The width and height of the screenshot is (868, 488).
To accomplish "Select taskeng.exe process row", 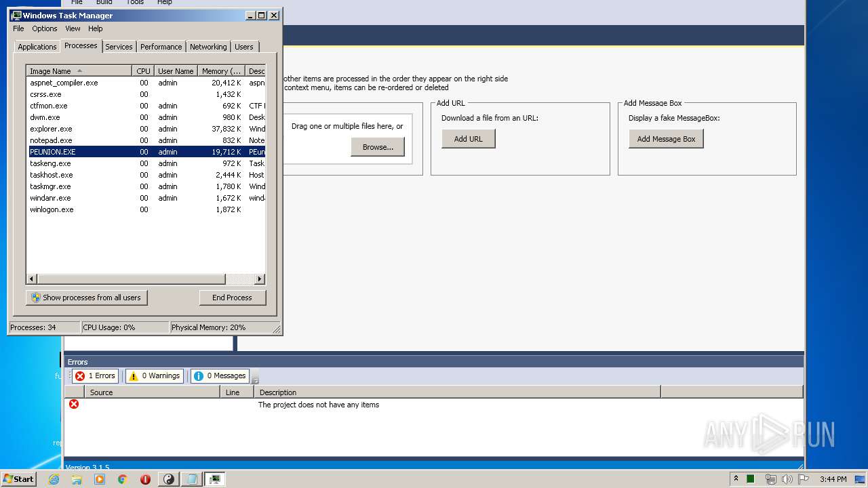I will tap(146, 163).
